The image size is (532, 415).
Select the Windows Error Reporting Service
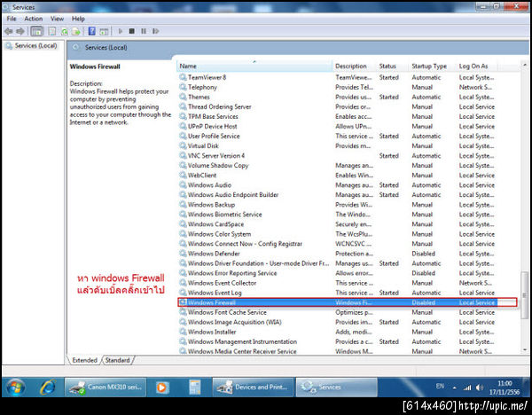tap(232, 273)
